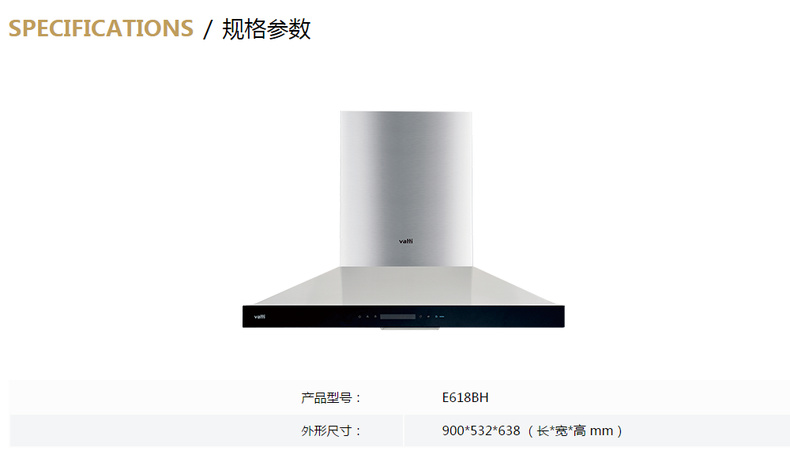Tap the display screen on hood control panel

pyautogui.click(x=398, y=316)
